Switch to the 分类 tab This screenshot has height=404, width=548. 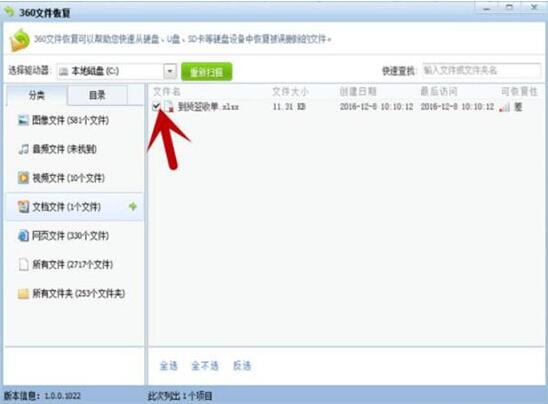36,95
